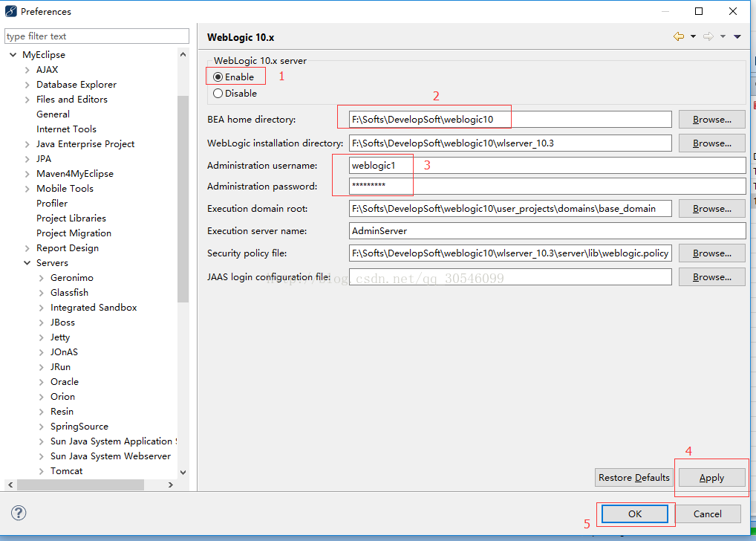Click BEA home directory field
This screenshot has height=541, width=756.
coord(510,120)
